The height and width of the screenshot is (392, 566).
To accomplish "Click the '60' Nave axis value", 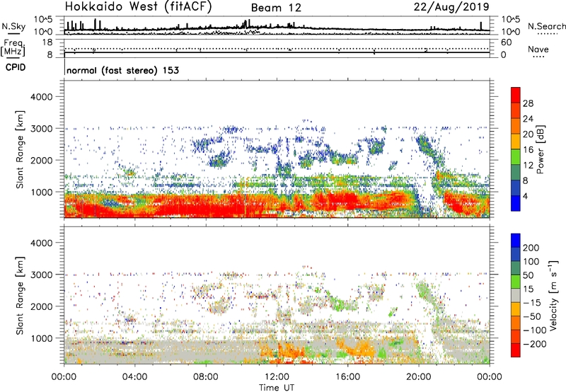I will pos(506,42).
